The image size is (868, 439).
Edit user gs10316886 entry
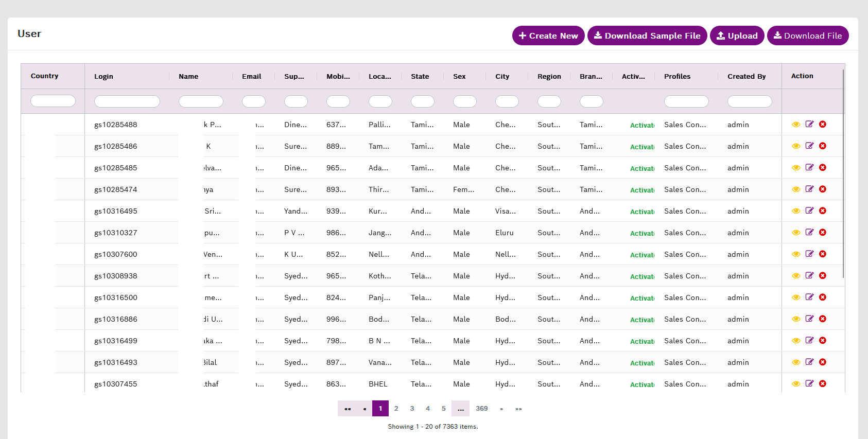[809, 319]
